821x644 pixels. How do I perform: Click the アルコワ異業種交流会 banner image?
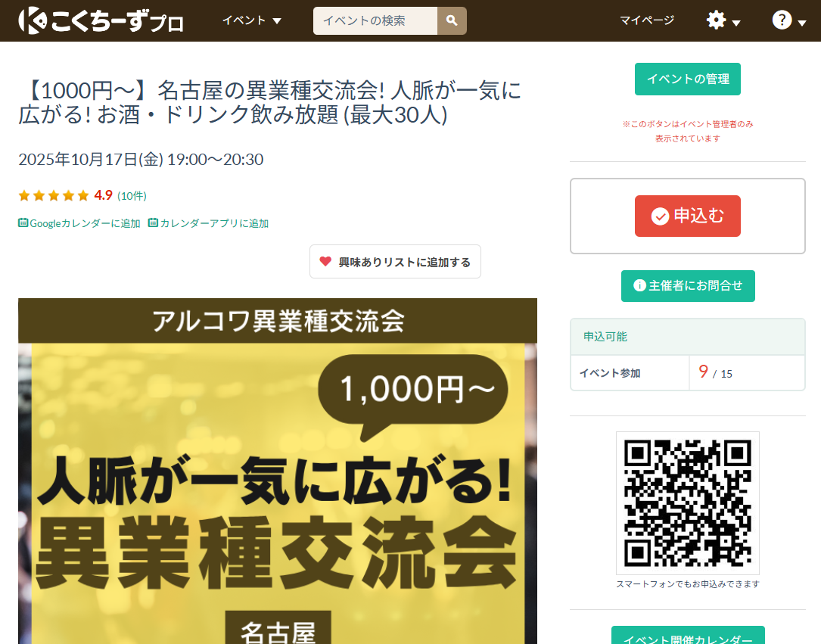278,471
